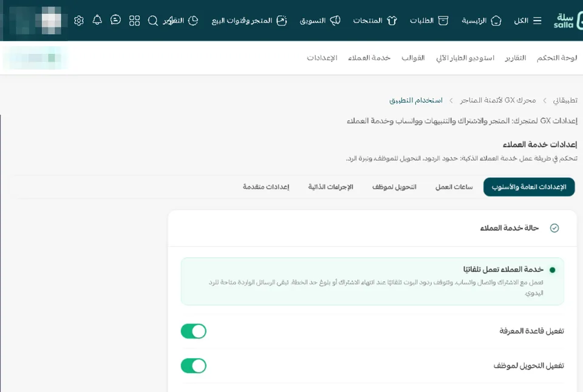Click the check-circle icon beside حالة خدمة العملاء
The height and width of the screenshot is (392, 583).
[554, 228]
